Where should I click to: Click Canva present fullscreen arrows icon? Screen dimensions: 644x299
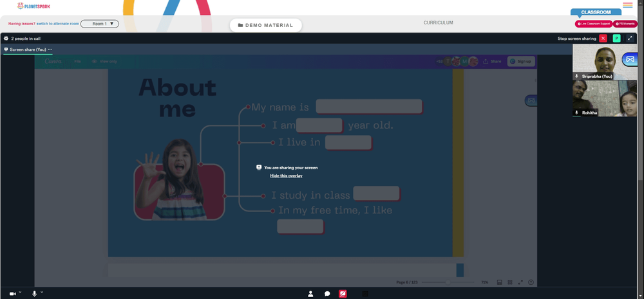point(520,282)
